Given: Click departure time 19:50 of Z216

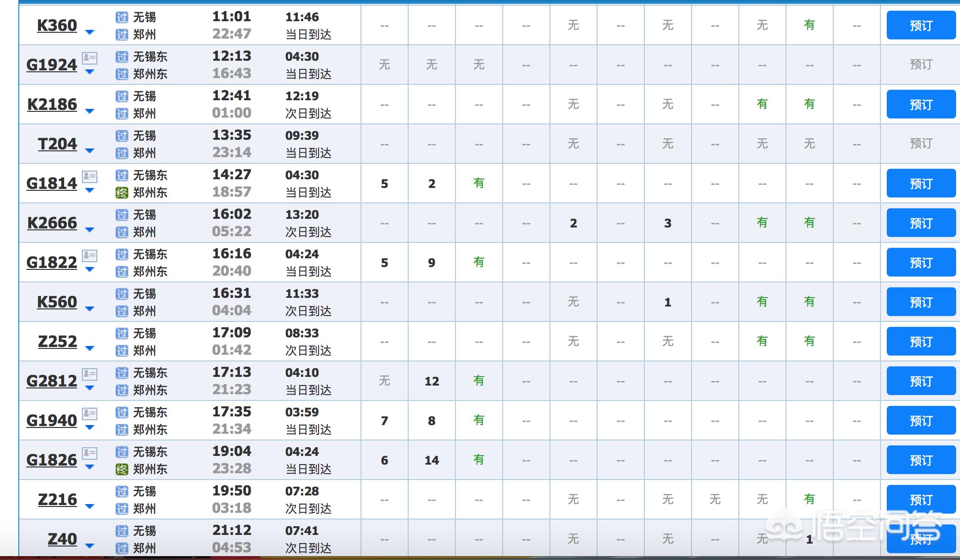Looking at the screenshot, I should pyautogui.click(x=232, y=491).
